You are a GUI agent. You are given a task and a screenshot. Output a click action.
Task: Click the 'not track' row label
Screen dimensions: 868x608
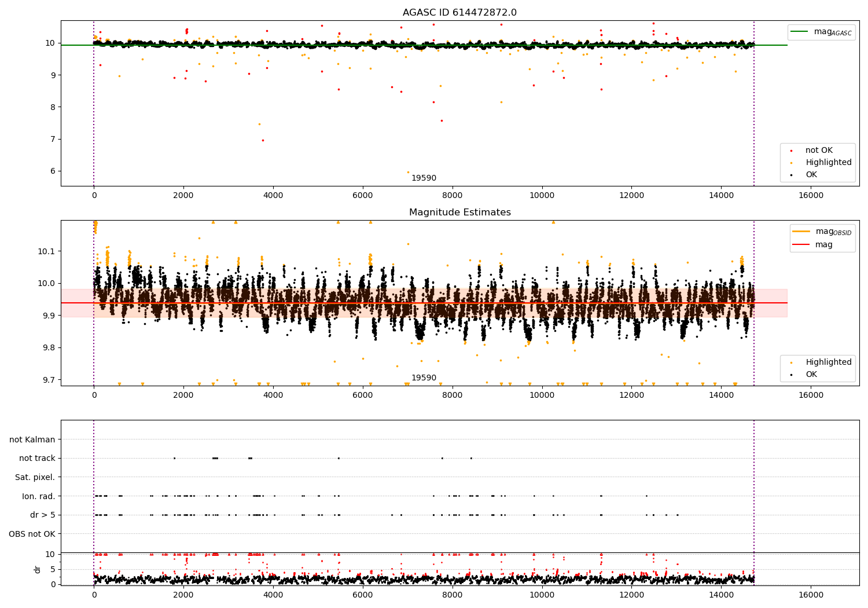tap(37, 459)
